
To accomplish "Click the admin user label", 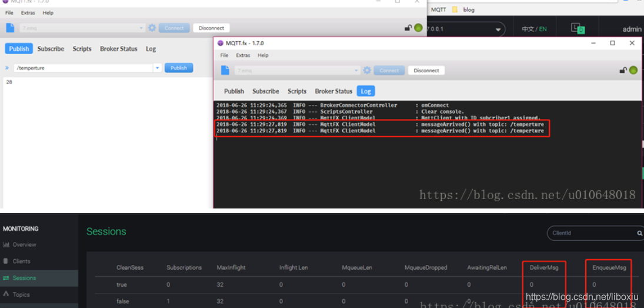I will 632,29.
